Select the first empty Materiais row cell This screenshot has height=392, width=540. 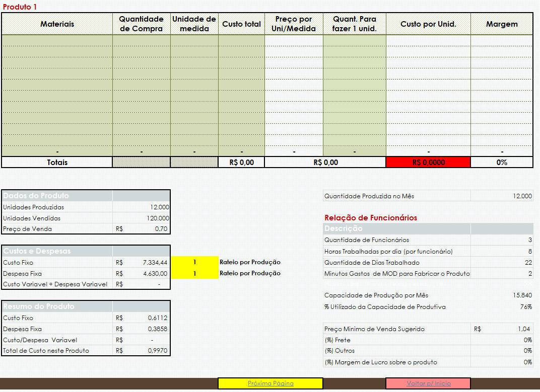(x=57, y=40)
